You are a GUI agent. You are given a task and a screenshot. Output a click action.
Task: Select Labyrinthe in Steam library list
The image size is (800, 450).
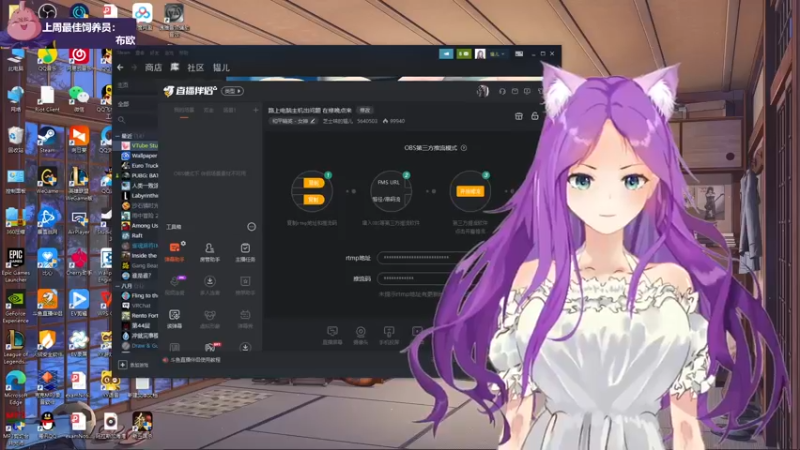[139, 195]
